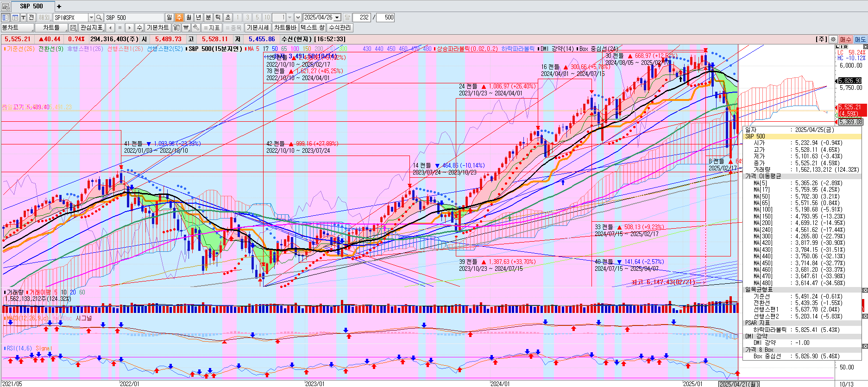The height and width of the screenshot is (387, 868).
Task: Select the T text tool icon
Action: [23, 17]
